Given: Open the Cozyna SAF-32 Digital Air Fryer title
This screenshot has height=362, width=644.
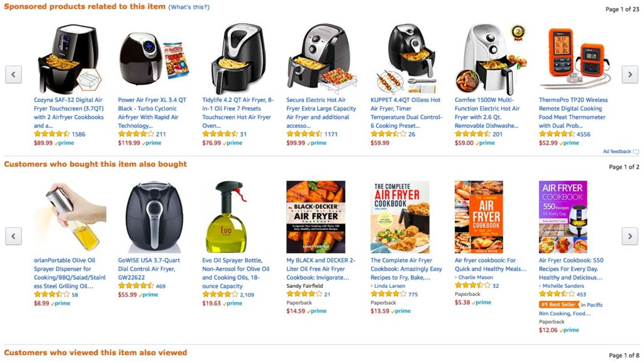Looking at the screenshot, I should coord(69,113).
